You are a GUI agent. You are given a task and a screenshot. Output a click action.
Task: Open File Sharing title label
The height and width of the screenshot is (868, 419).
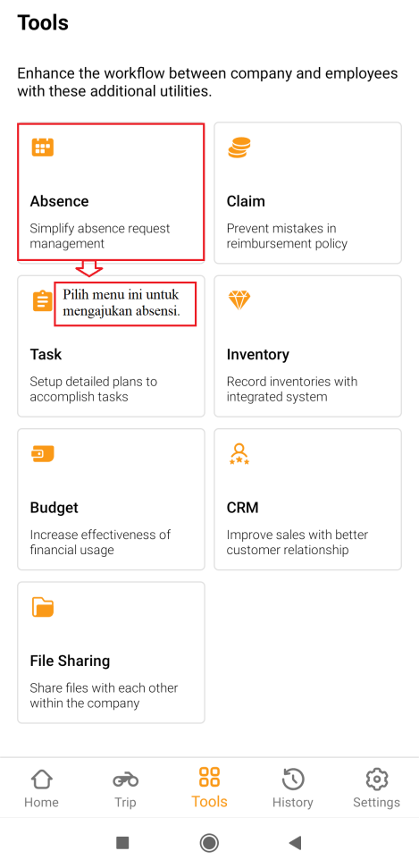[x=70, y=661]
